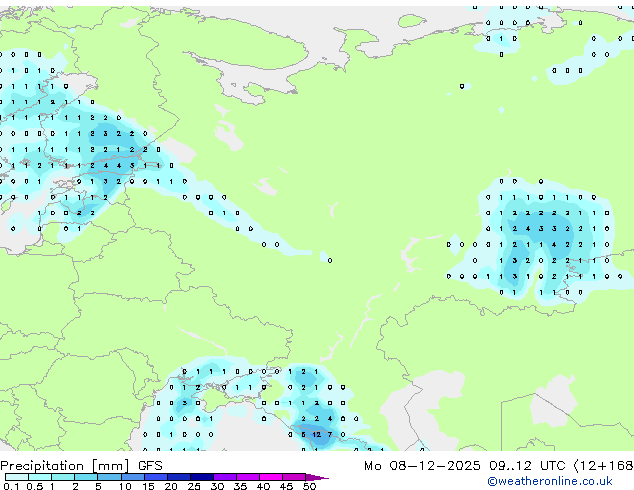Select the blue swatch between 5 and 10

(109, 477)
